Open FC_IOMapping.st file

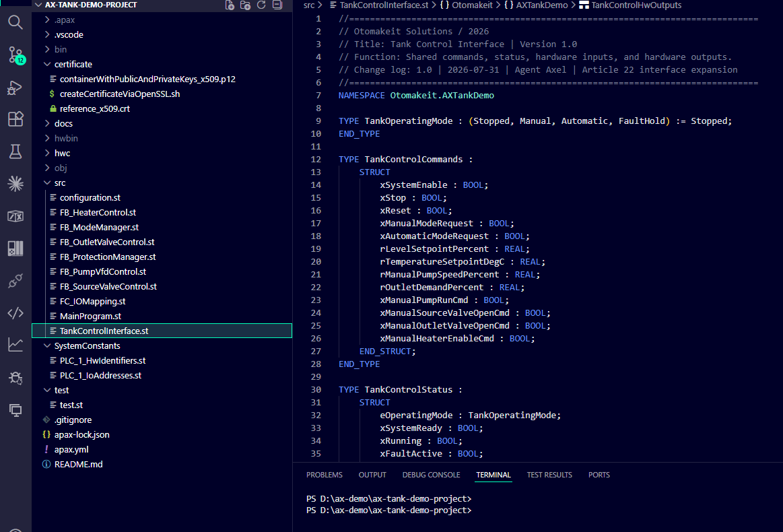(x=162, y=301)
